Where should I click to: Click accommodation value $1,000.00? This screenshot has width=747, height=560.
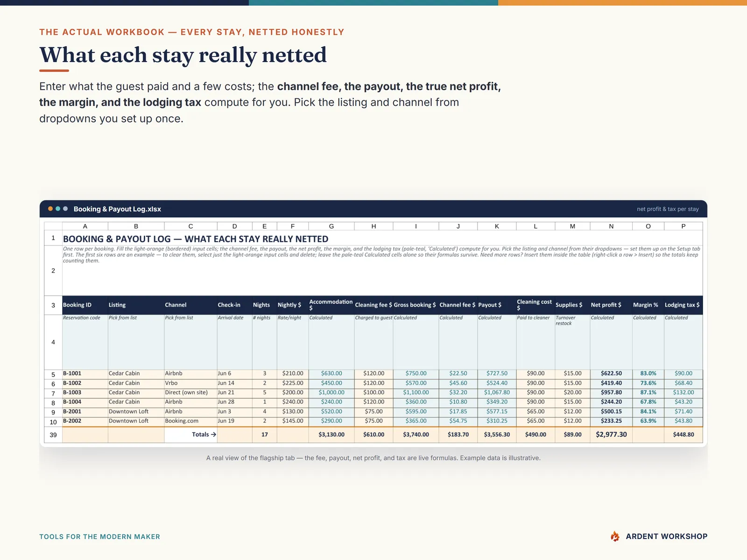point(331,392)
